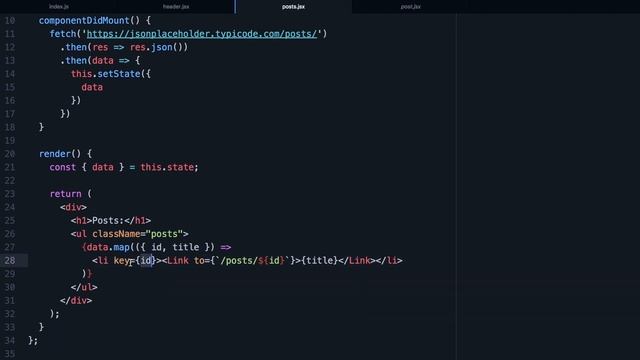Click line number 20 in gutter
This screenshot has width=640, height=360.
pos(10,154)
